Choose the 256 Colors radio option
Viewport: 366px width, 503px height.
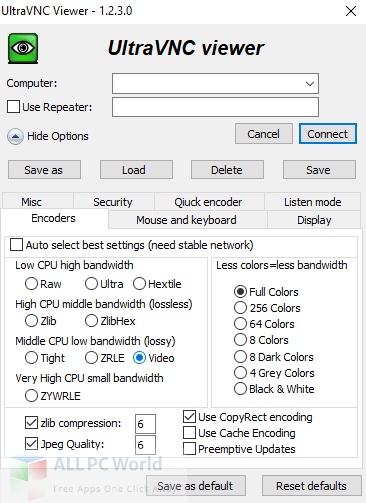point(240,308)
